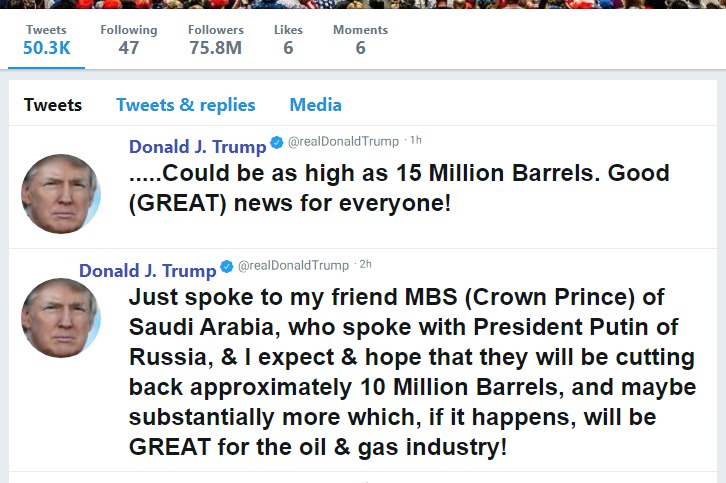The image size is (726, 483).
Task: Show the 75.8M Followers list
Action: (x=215, y=39)
